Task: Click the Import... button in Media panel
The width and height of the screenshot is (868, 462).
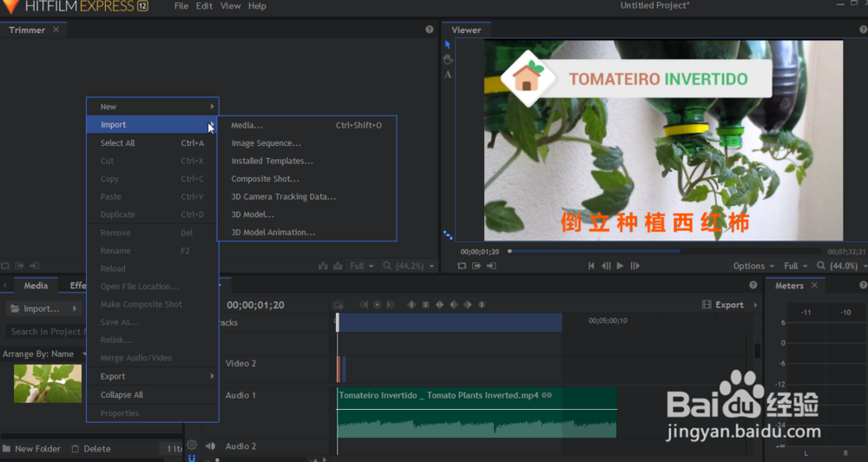Action: pyautogui.click(x=36, y=308)
